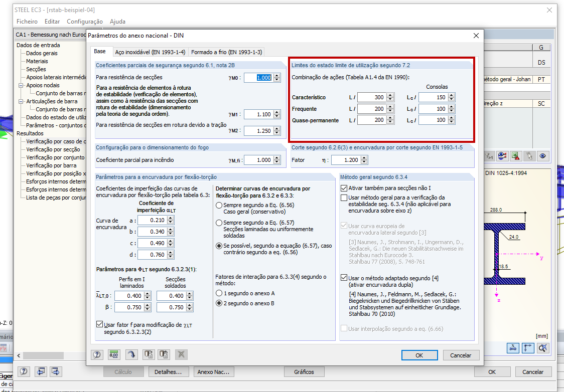Open help in the national annex dialog

coord(97,354)
